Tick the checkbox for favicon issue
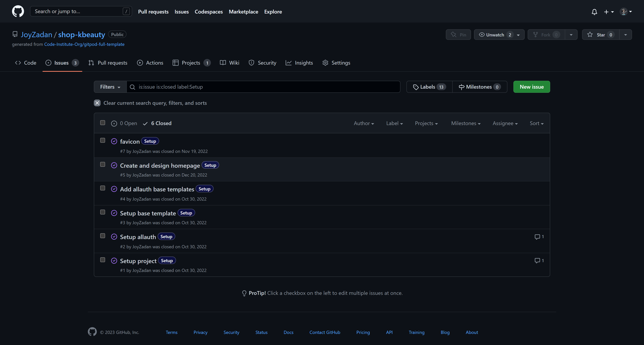Screen dimensions: 644x345 (102, 140)
